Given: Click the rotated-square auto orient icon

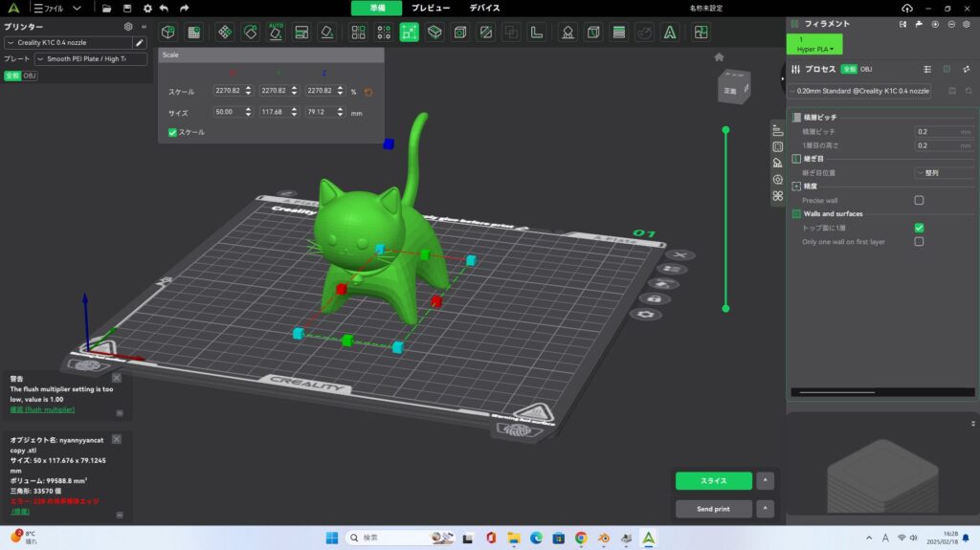Looking at the screenshot, I should coord(251,32).
